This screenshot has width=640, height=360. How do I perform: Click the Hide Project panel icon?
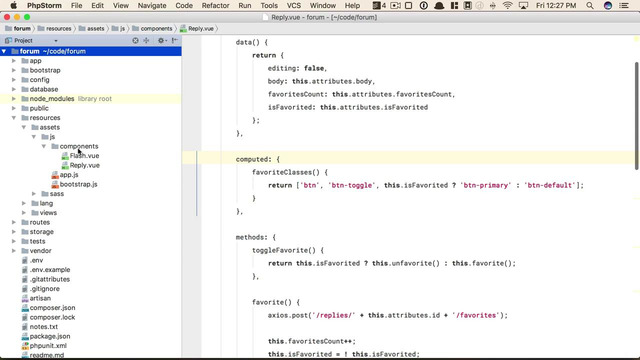pyautogui.click(x=174, y=40)
